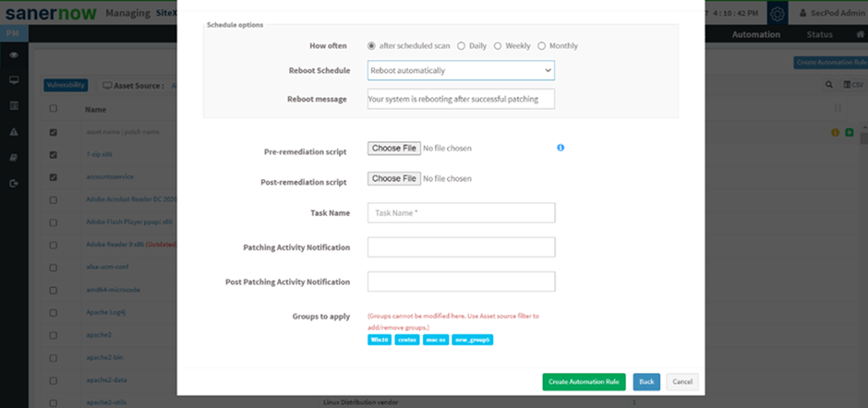Open the Automation tab
868x408 pixels.
(755, 34)
